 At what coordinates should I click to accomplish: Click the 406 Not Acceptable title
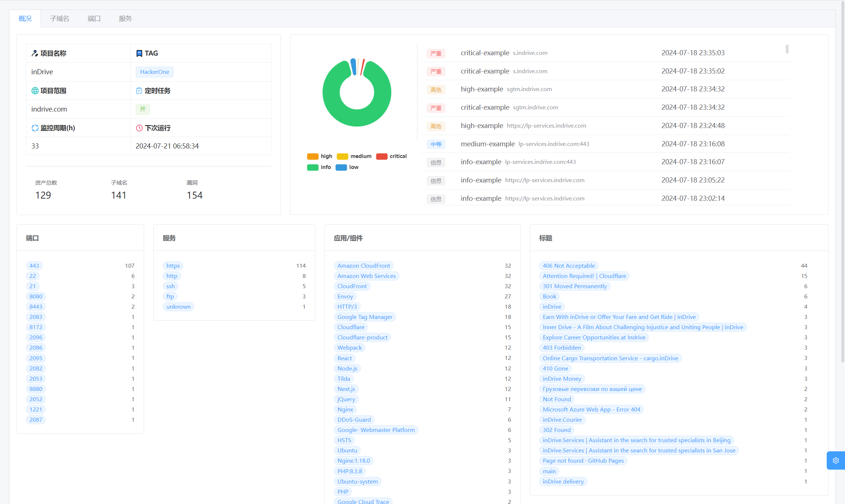tap(568, 266)
